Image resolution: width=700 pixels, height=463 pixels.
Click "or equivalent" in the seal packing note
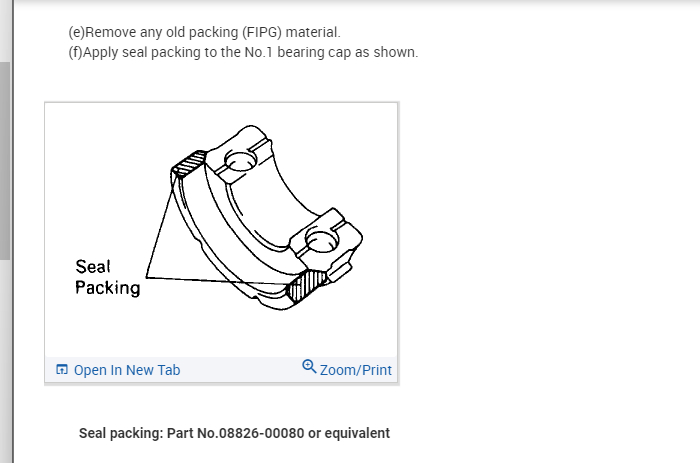pyautogui.click(x=349, y=433)
